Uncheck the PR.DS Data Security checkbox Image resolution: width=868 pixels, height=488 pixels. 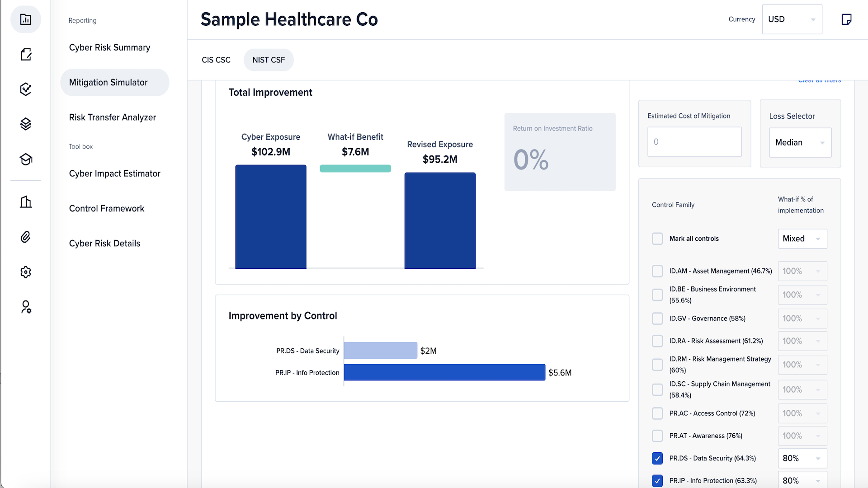657,458
